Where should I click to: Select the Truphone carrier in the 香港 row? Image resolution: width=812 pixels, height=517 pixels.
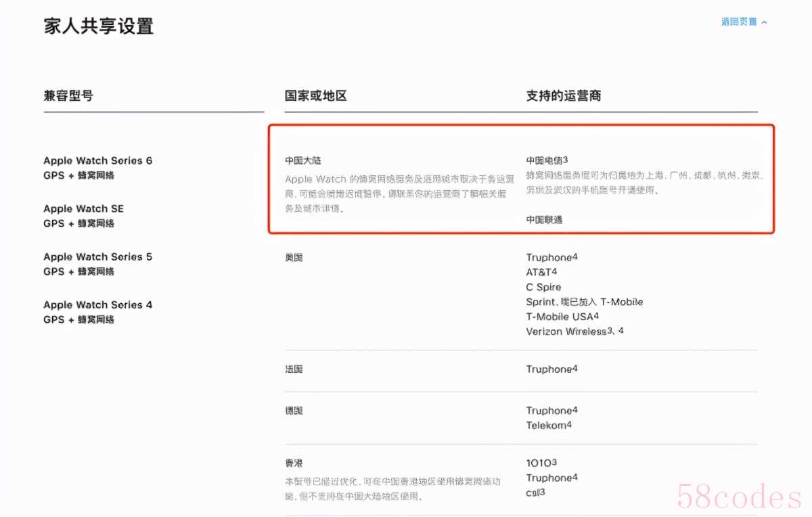[551, 478]
